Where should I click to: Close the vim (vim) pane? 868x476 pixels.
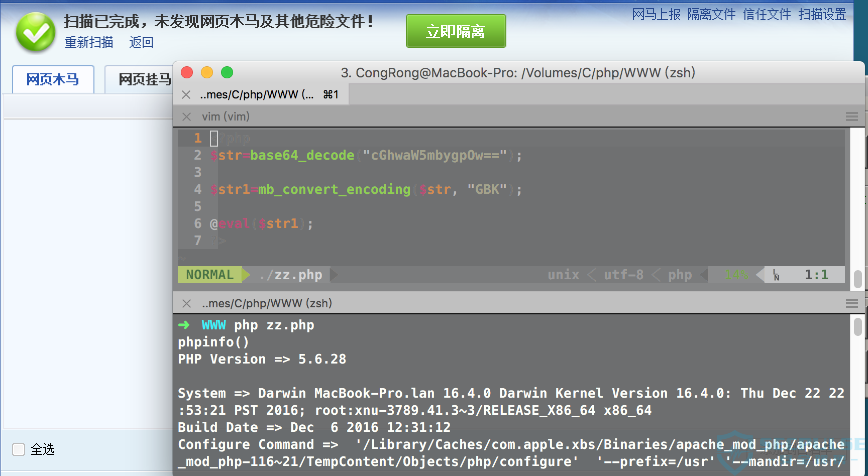pyautogui.click(x=186, y=116)
